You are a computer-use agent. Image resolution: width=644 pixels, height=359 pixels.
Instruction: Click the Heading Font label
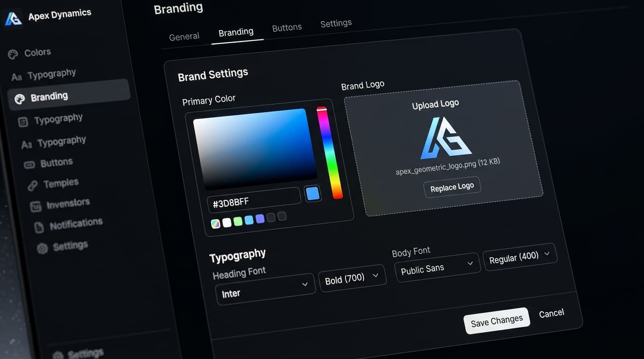pos(239,273)
